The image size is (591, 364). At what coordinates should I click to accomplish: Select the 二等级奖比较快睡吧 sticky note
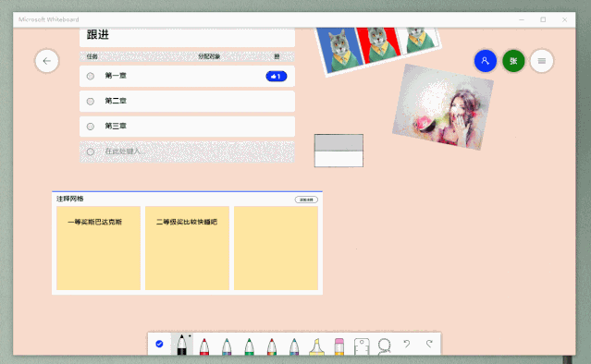(188, 249)
